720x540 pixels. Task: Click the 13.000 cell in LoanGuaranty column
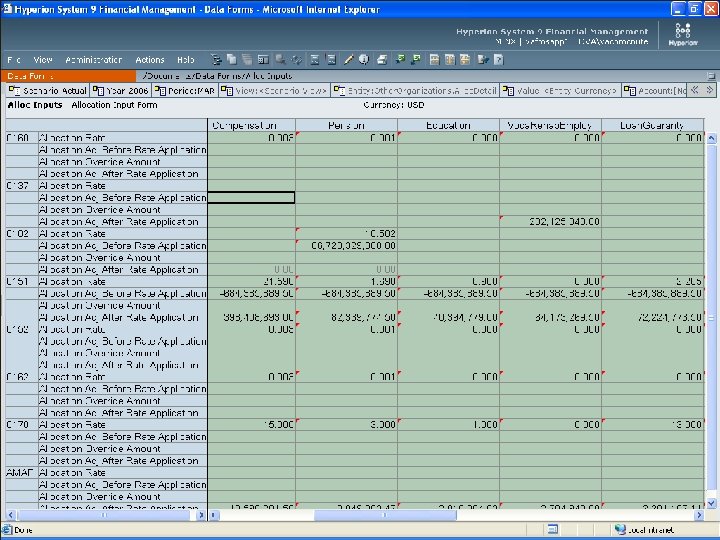(652, 424)
